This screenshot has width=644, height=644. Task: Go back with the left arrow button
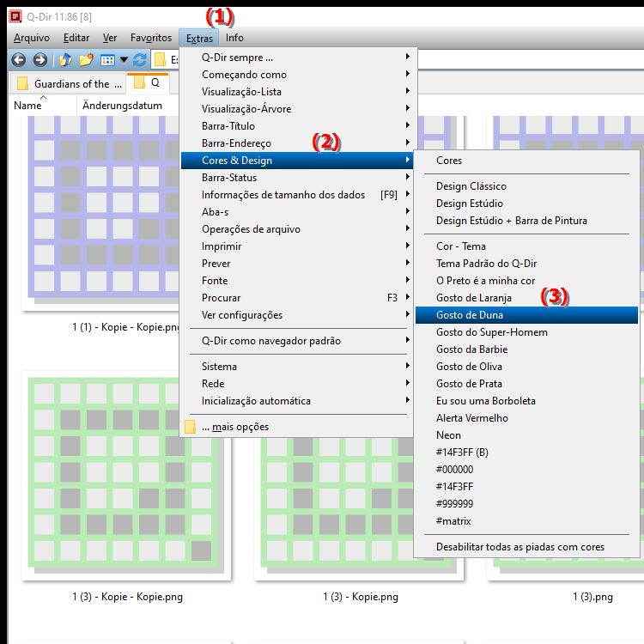19,60
